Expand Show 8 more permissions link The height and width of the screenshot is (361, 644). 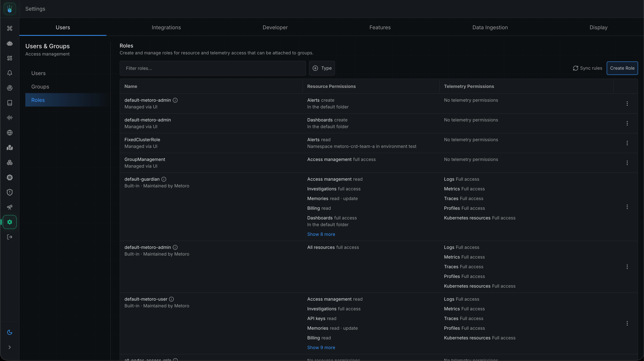[321, 234]
